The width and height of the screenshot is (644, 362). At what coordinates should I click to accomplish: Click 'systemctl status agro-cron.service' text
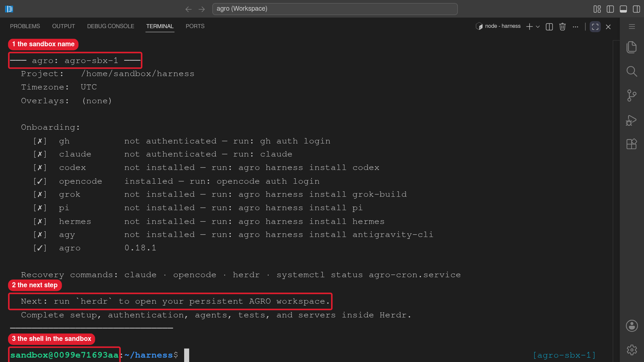click(x=369, y=275)
